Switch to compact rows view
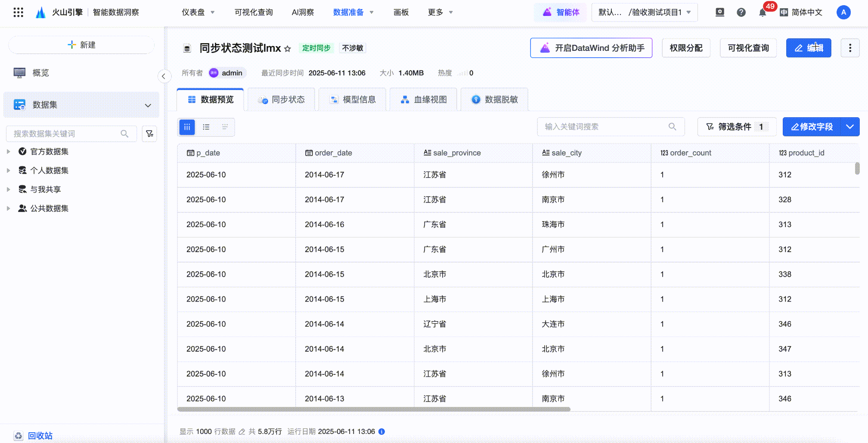Image resolution: width=868 pixels, height=443 pixels. pos(225,127)
